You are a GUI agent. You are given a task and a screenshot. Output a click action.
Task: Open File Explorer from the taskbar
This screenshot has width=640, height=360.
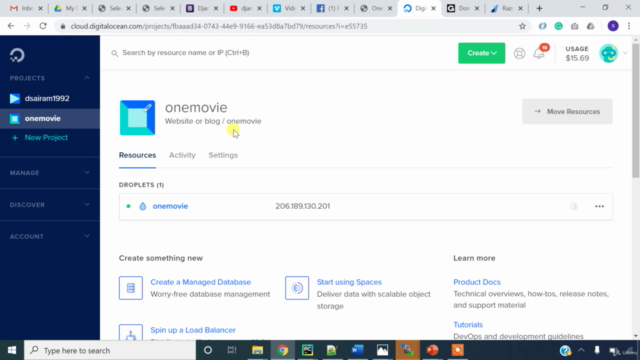pos(257,350)
